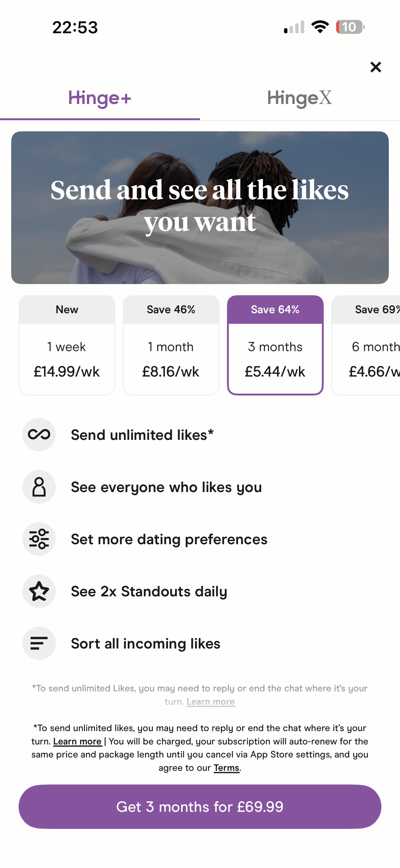Tap the person icon for who likes you
The image size is (400, 868).
(x=39, y=486)
